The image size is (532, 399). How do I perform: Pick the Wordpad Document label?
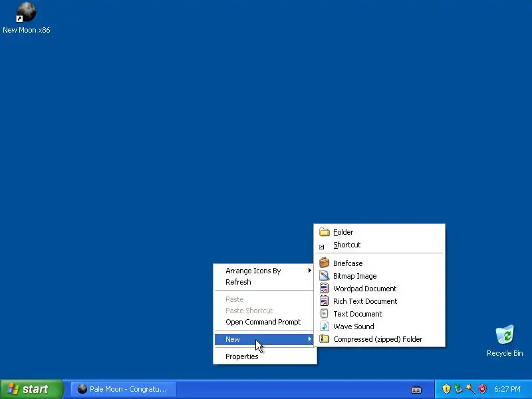point(364,289)
